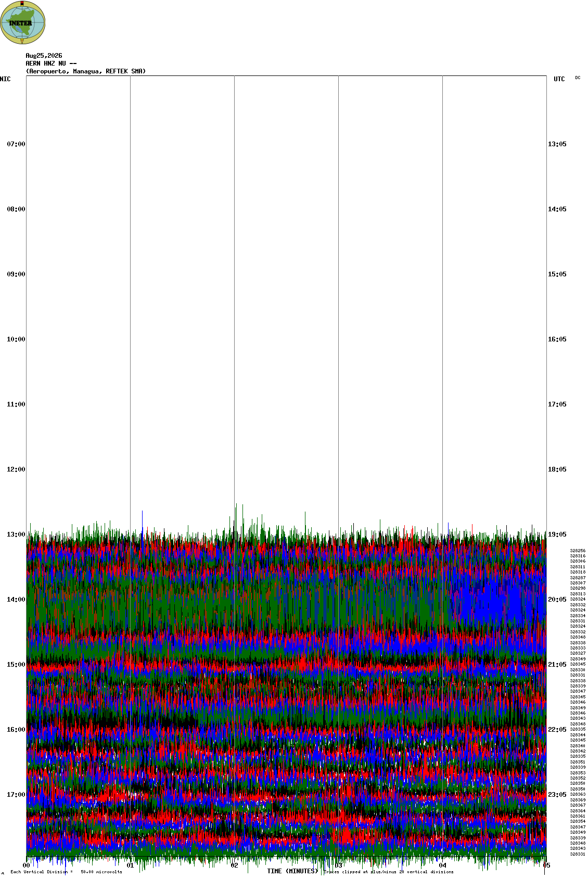The image size is (588, 879).
Task: Click the TIME (MINUTES) axis title
Action: pos(292,871)
